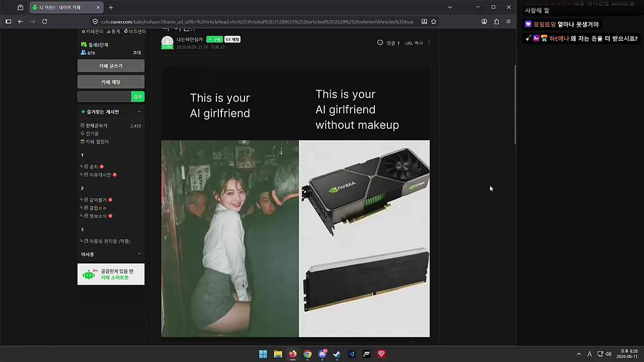
Task: Expand the 미사용 section
Action: coord(139,254)
